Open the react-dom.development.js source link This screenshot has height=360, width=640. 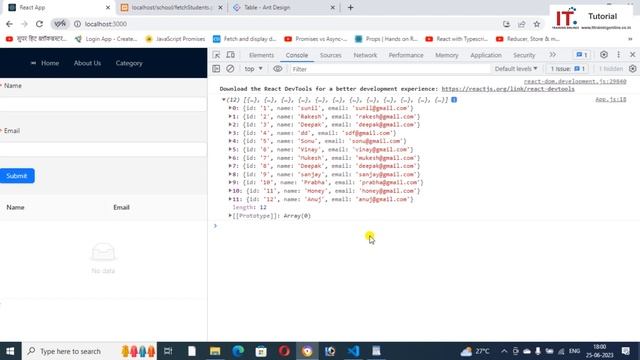tap(575, 82)
